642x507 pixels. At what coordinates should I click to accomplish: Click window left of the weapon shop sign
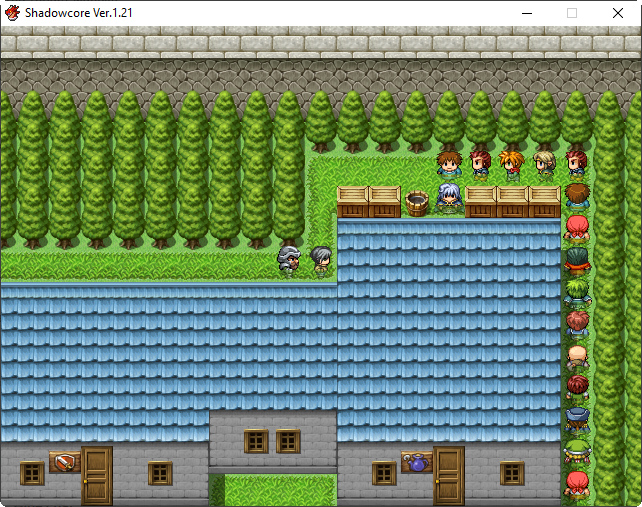click(x=32, y=473)
